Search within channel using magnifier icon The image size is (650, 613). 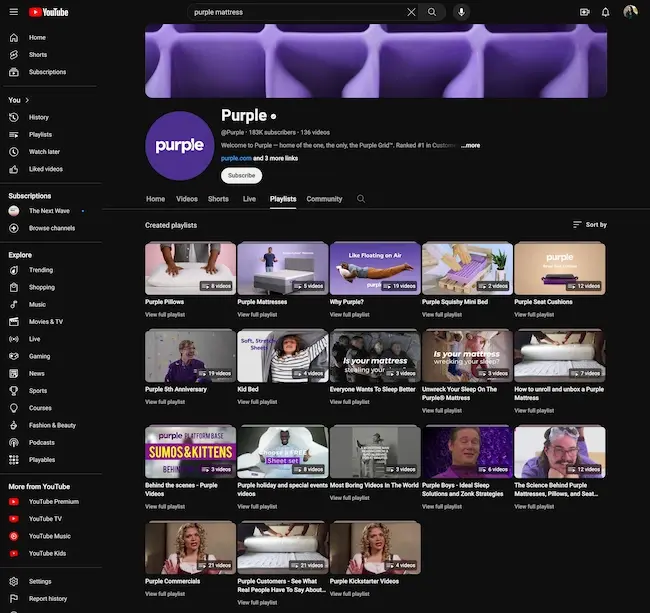pyautogui.click(x=361, y=199)
